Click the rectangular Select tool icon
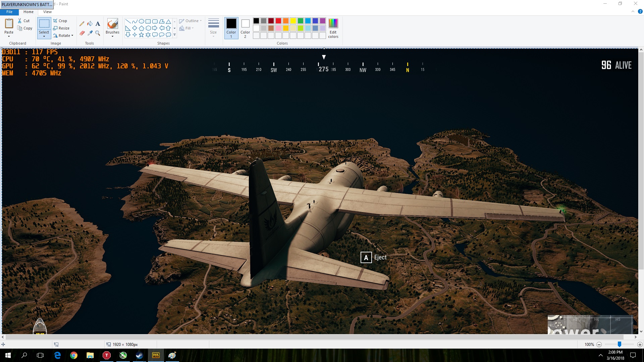Screen dimensions: 644x362 point(44,24)
